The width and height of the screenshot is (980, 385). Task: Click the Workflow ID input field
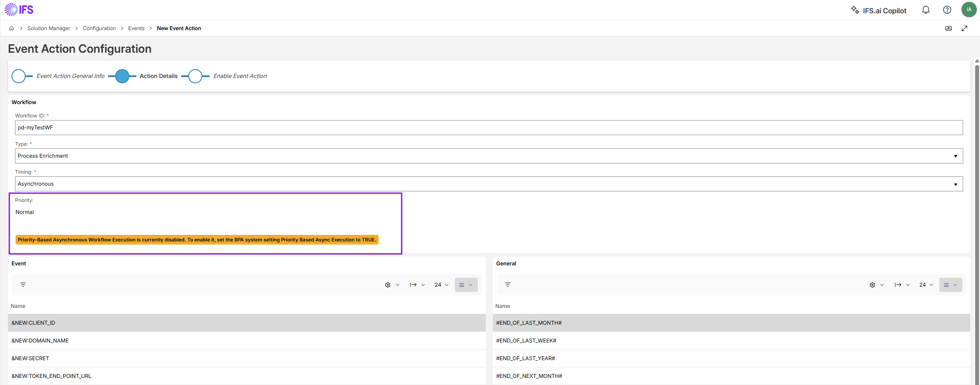coord(489,128)
